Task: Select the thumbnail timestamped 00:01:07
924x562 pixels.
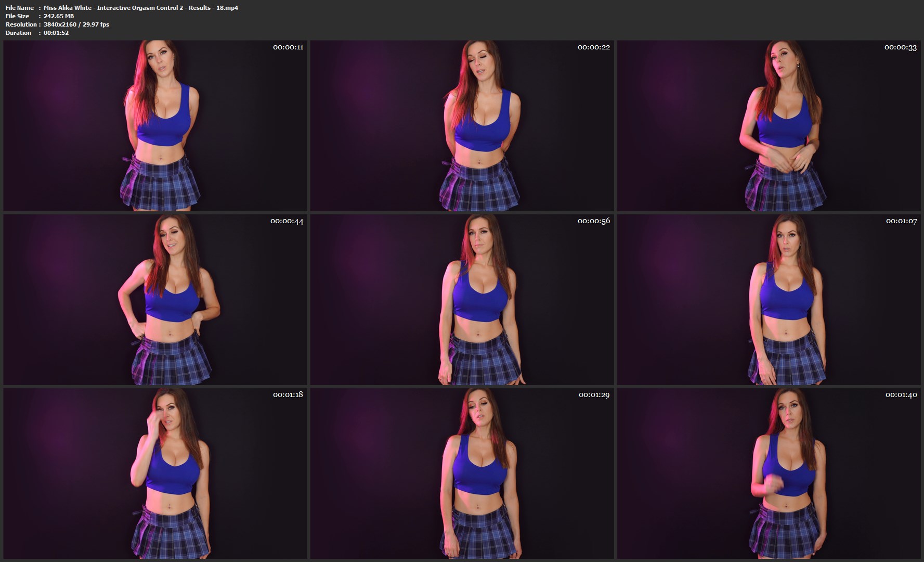Action: tap(769, 299)
